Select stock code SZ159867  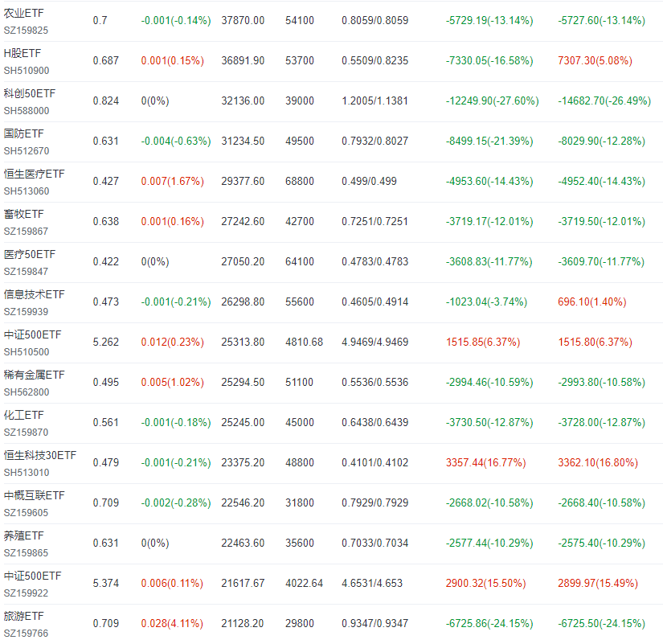click(26, 232)
